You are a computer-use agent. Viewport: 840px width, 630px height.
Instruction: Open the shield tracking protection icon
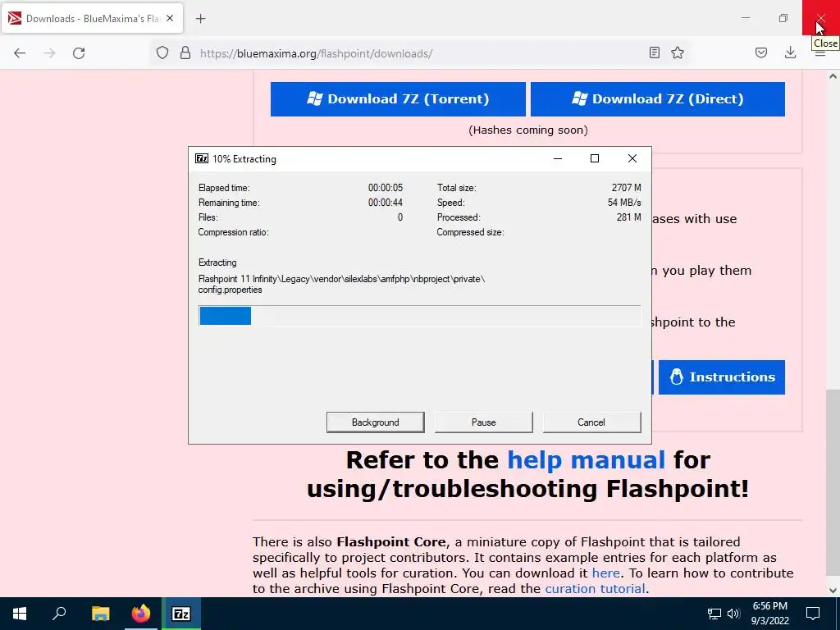click(162, 53)
